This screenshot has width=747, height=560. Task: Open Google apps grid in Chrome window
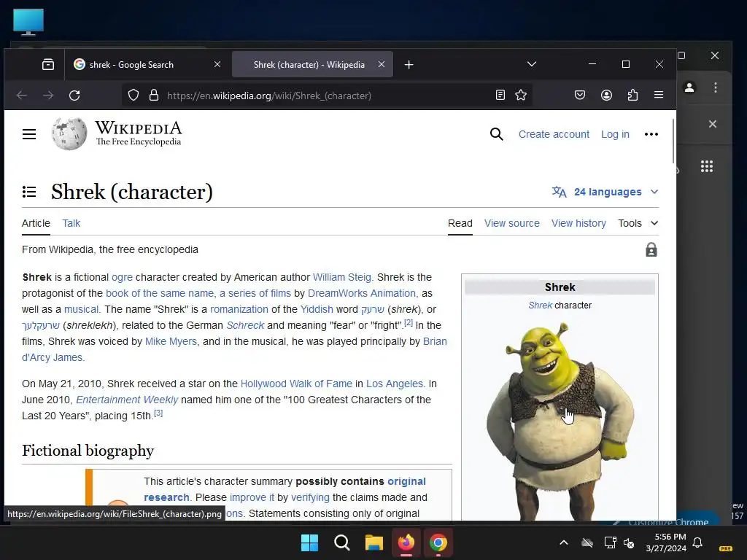click(707, 166)
